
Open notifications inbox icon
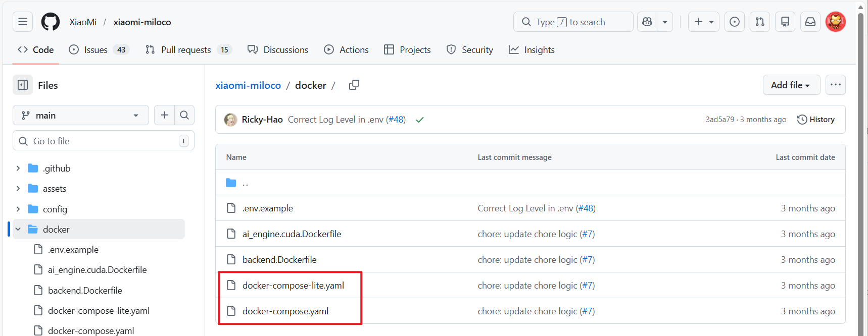(810, 22)
